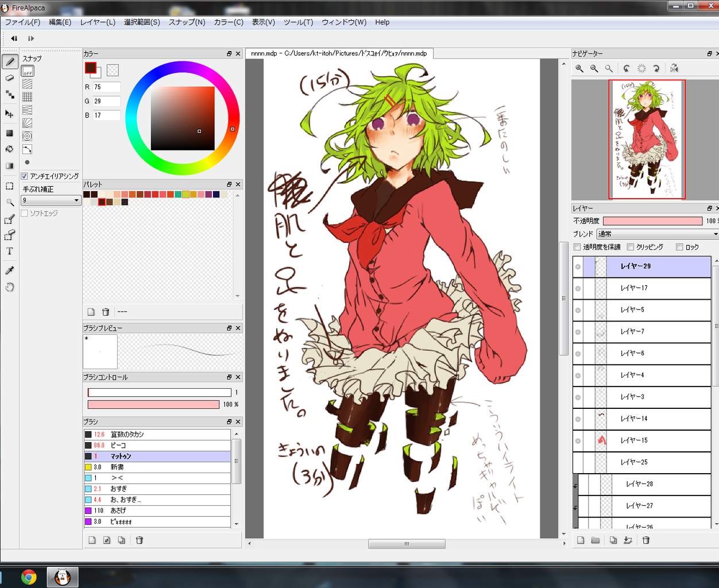Float the カラー panel
719x588 pixels.
[229, 53]
